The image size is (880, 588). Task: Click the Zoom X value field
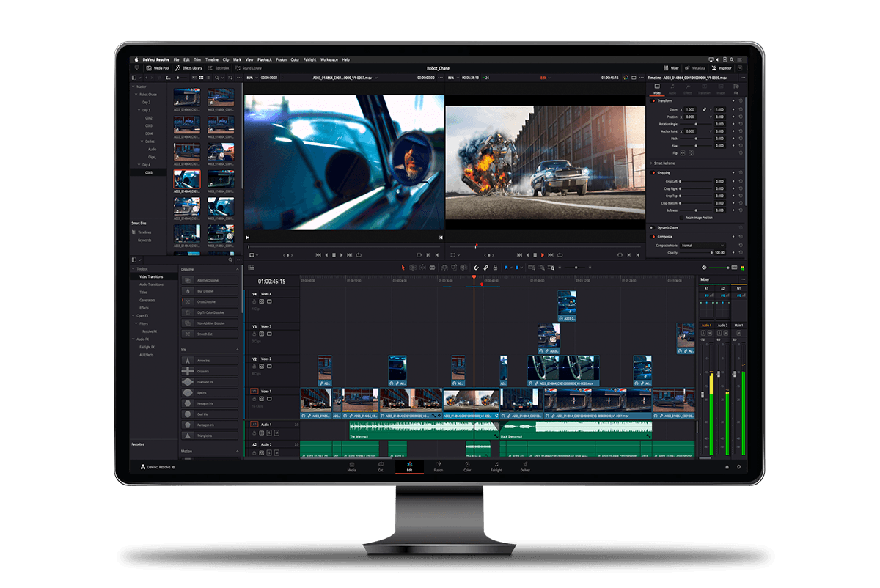tap(690, 109)
